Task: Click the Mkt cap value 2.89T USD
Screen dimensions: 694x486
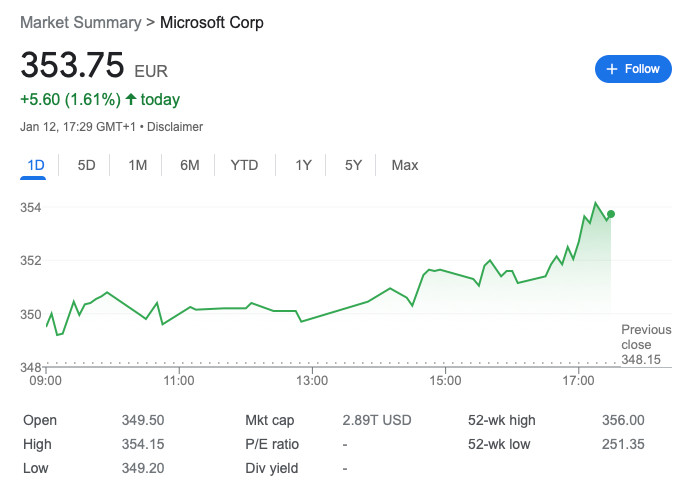Action: click(377, 420)
